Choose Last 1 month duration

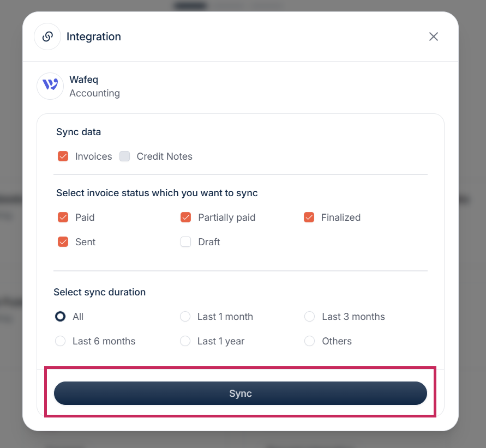(185, 317)
